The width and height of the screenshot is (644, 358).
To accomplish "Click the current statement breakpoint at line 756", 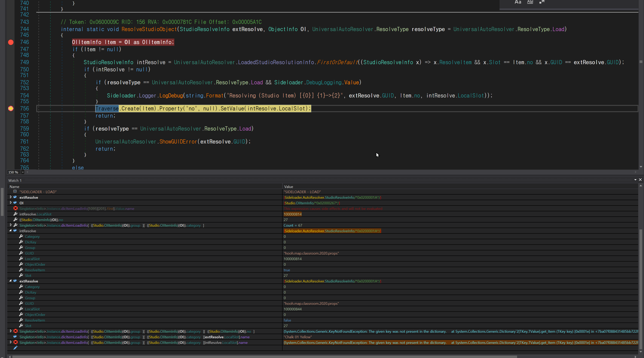I will tap(11, 109).
